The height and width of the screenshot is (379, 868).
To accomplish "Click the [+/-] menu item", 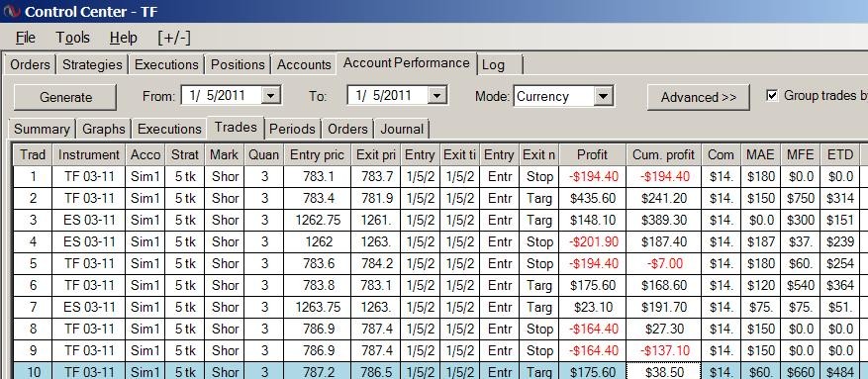I will [174, 39].
